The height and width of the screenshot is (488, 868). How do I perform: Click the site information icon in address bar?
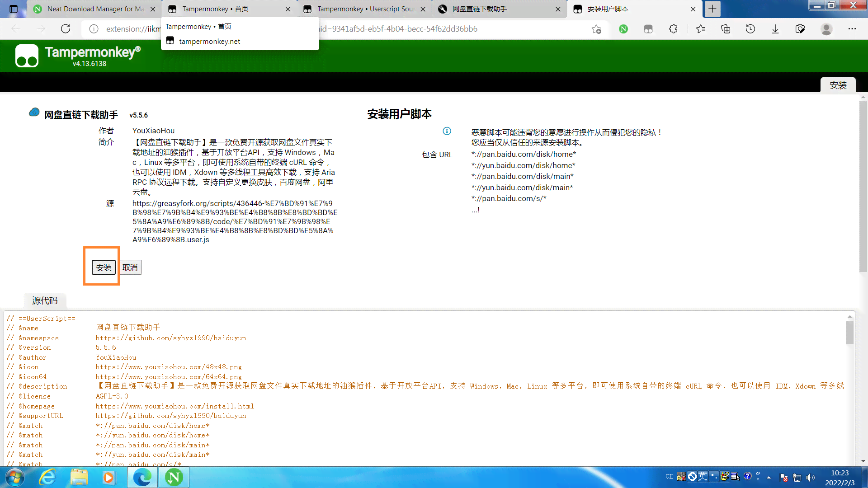[x=94, y=29]
